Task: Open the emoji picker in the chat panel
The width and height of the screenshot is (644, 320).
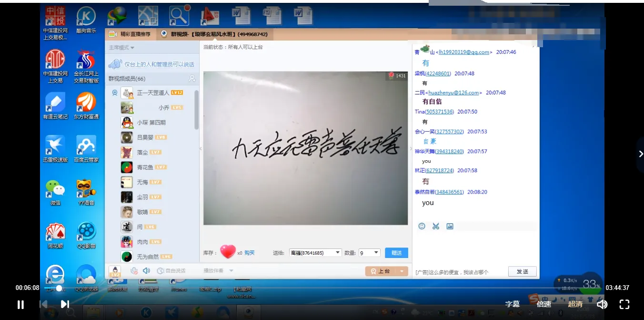Action: pos(422,226)
